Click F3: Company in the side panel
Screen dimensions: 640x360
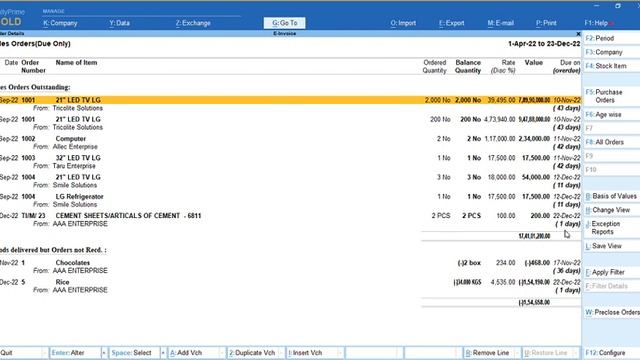click(x=611, y=52)
